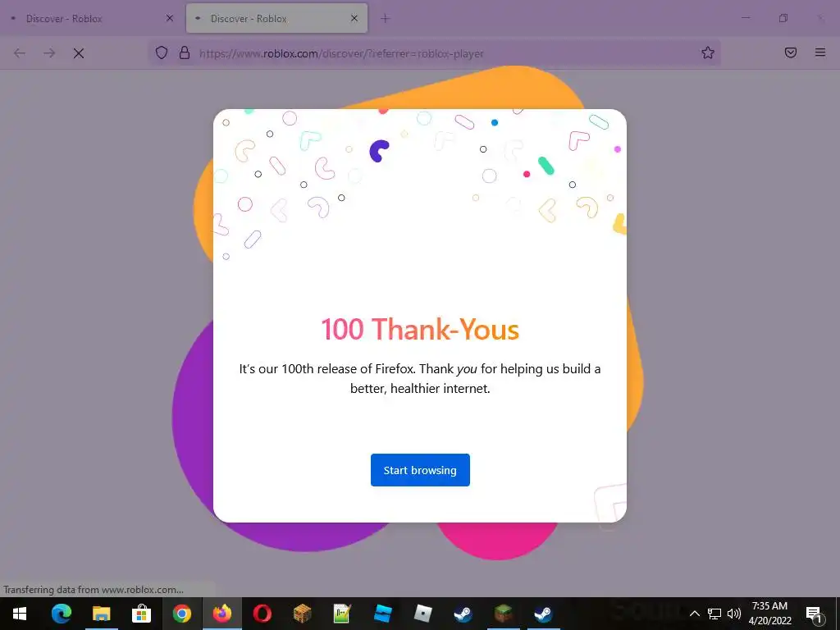Screen dimensions: 840x630
Task: Show hidden system tray icons
Action: click(x=694, y=614)
